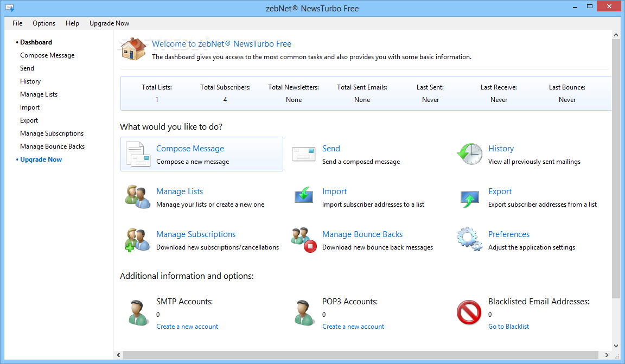
Task: Click 'Adjust the application settings' text
Action: click(x=531, y=247)
